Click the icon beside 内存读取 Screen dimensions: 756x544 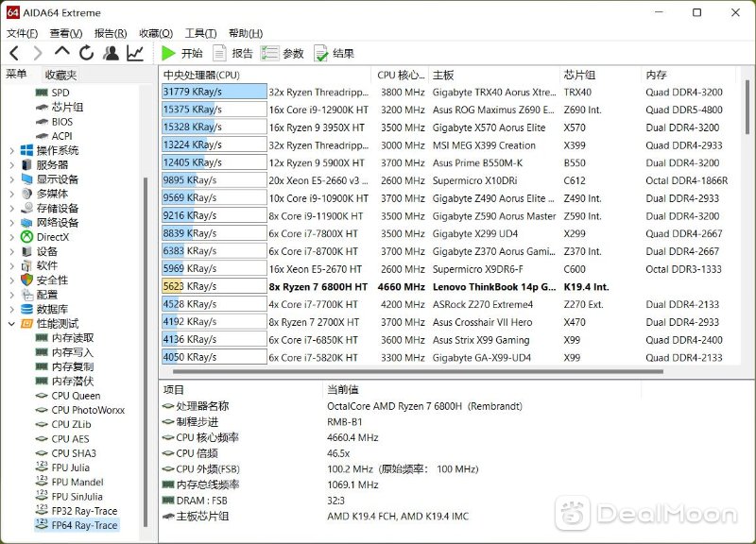(x=42, y=338)
